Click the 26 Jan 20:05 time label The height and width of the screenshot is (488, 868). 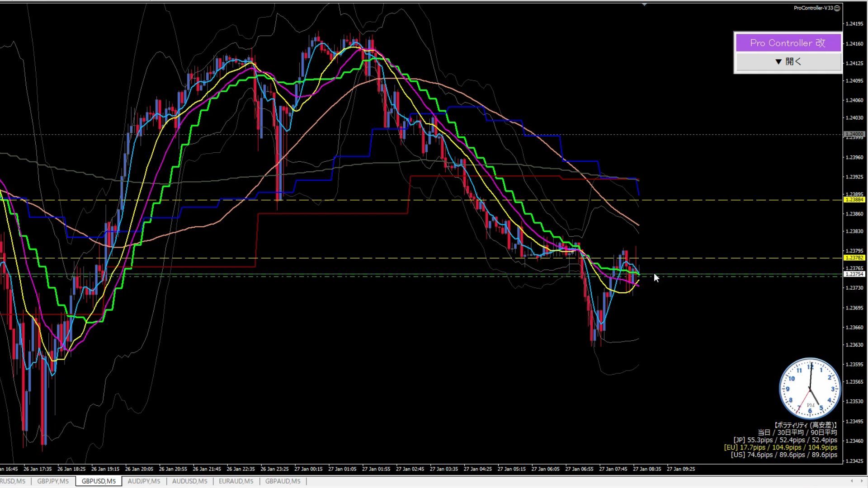tap(139, 469)
